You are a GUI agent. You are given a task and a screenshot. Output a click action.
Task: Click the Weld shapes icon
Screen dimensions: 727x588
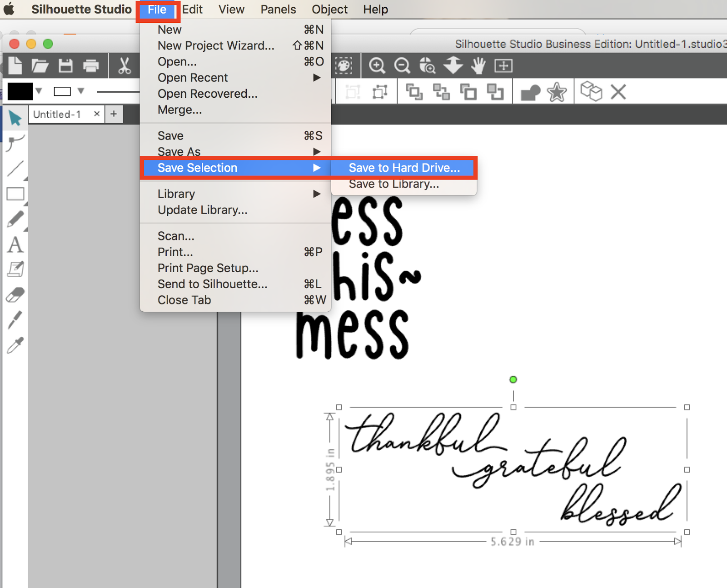530,92
